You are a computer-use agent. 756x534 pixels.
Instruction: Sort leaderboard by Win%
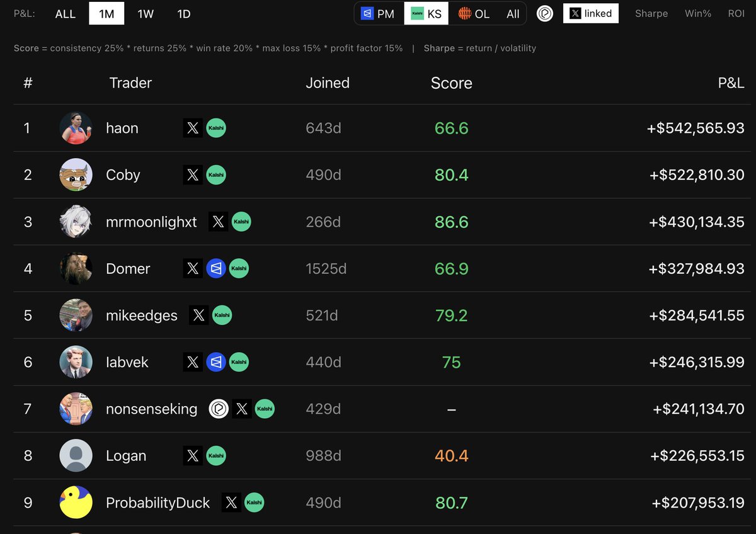click(697, 13)
